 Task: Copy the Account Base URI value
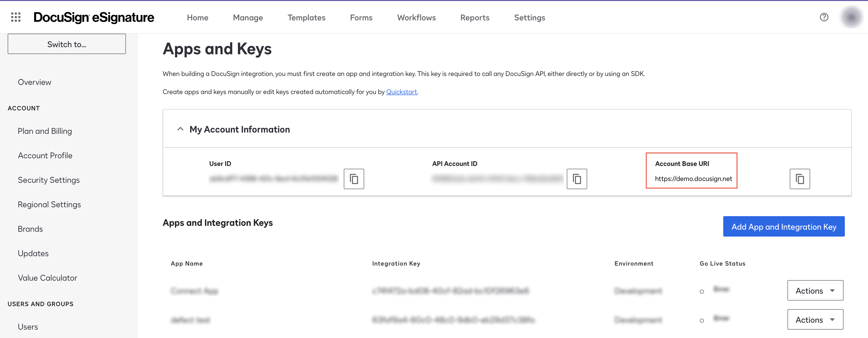(x=800, y=179)
